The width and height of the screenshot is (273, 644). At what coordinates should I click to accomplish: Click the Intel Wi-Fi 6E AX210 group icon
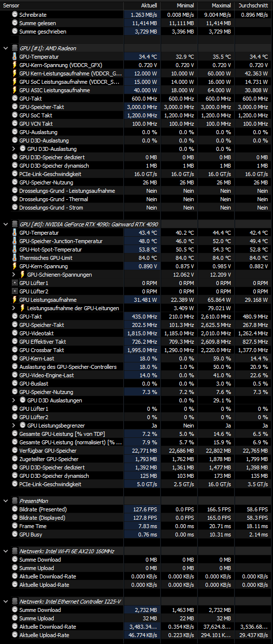point(14,551)
